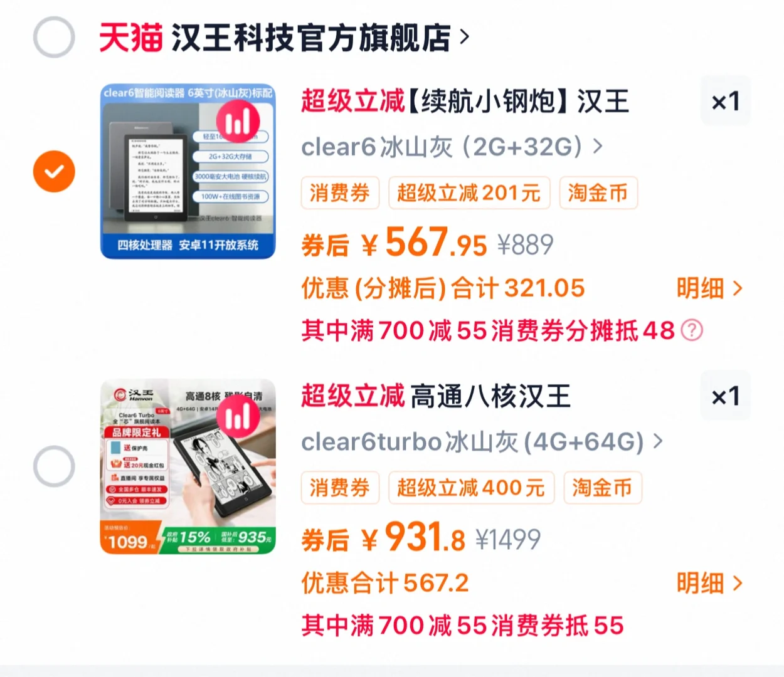
Task: Expand clear6 冰山灰 (2G+32G) variant selector
Action: click(x=452, y=147)
